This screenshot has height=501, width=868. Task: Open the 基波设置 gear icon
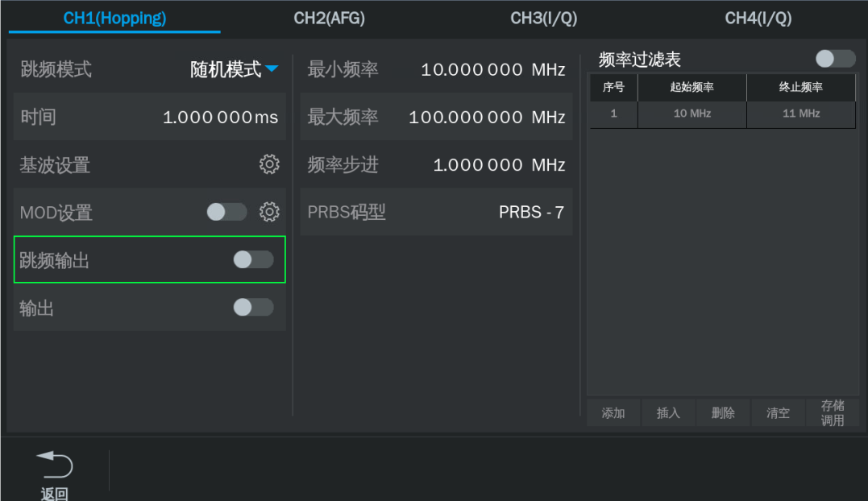click(269, 165)
